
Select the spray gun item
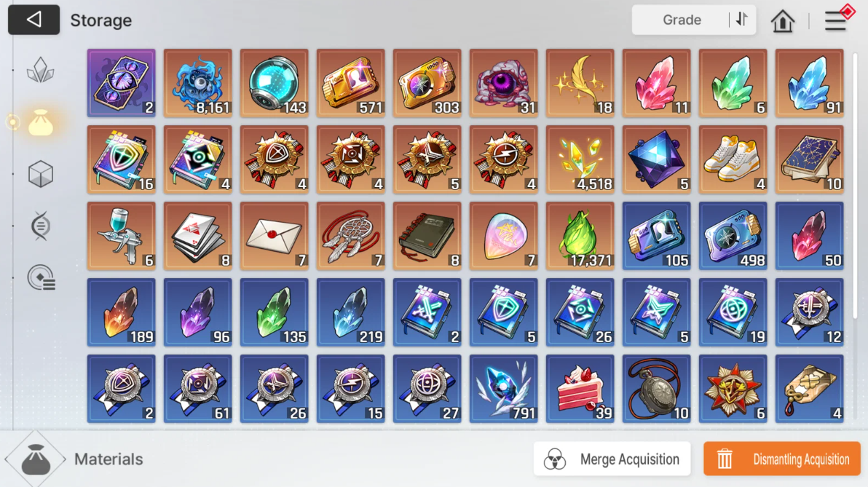(x=121, y=236)
